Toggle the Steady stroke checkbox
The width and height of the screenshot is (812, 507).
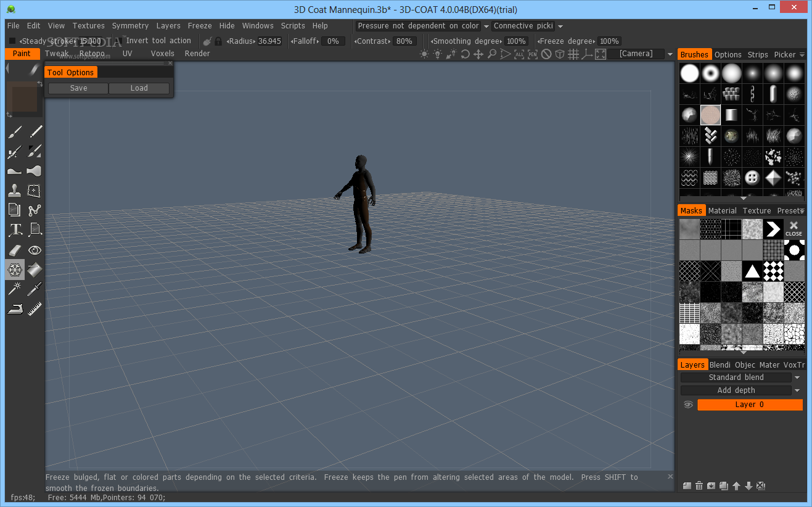(12, 41)
